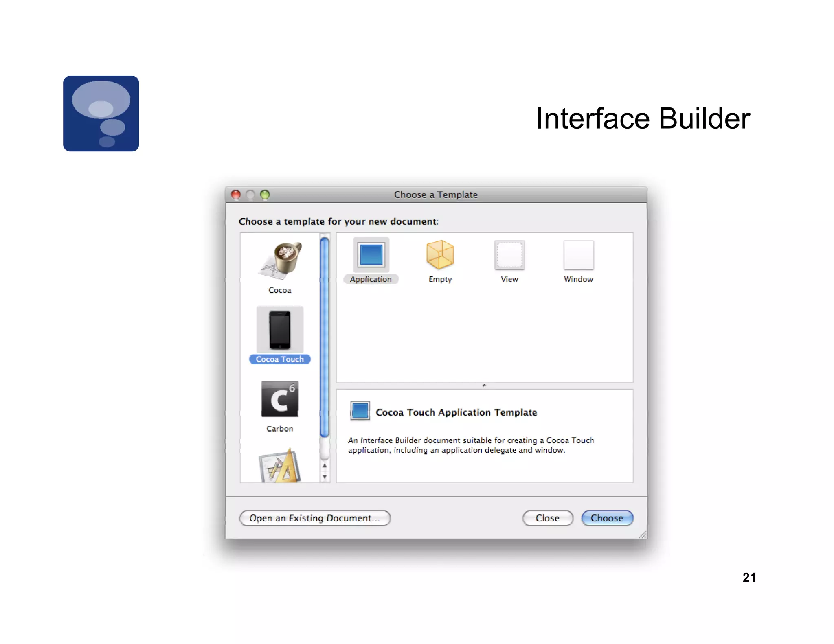Confirm with the Choose button
This screenshot has height=644, width=834.
(x=607, y=518)
